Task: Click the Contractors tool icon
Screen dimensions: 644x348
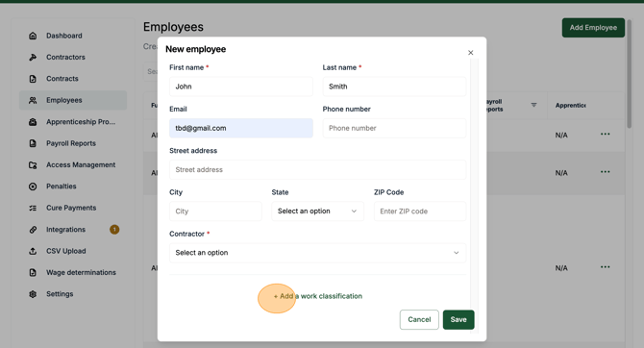Action: [33, 57]
